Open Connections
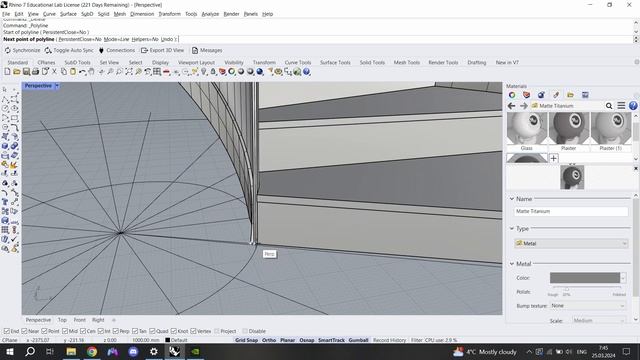The width and height of the screenshot is (640, 360). [117, 50]
